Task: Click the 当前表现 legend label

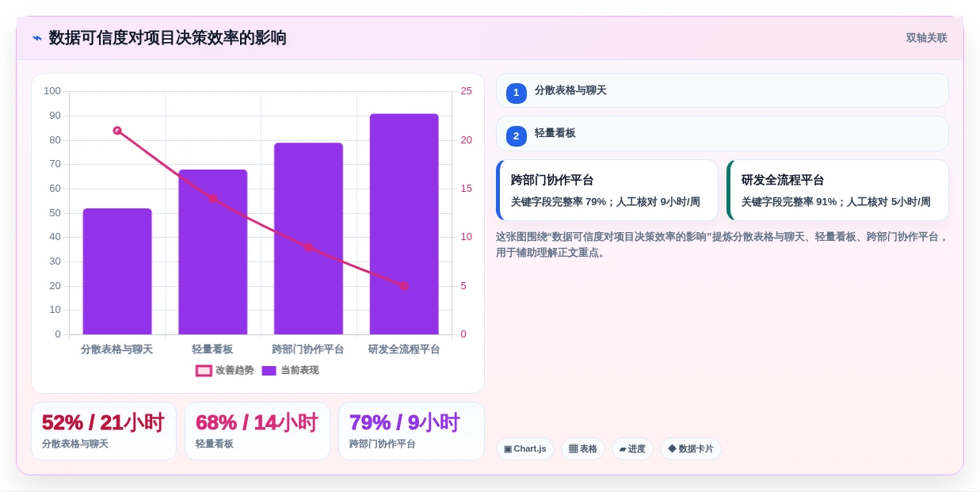Action: pos(299,371)
